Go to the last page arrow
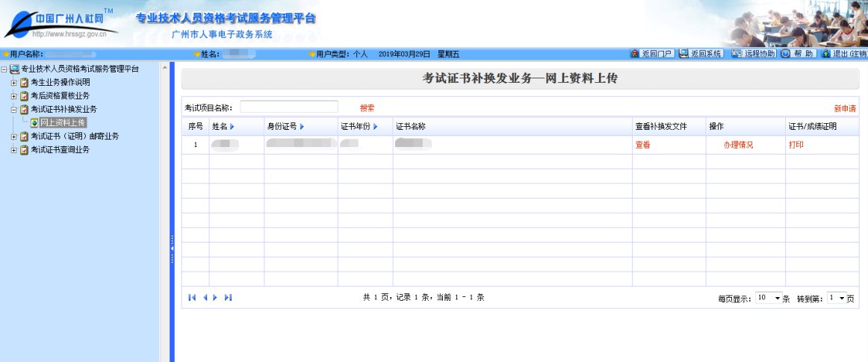 point(228,298)
